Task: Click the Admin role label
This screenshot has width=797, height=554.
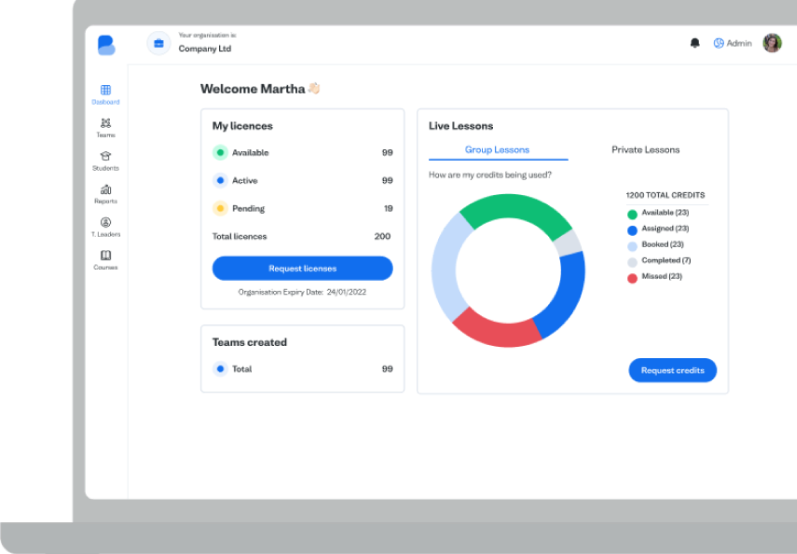Action: 738,43
